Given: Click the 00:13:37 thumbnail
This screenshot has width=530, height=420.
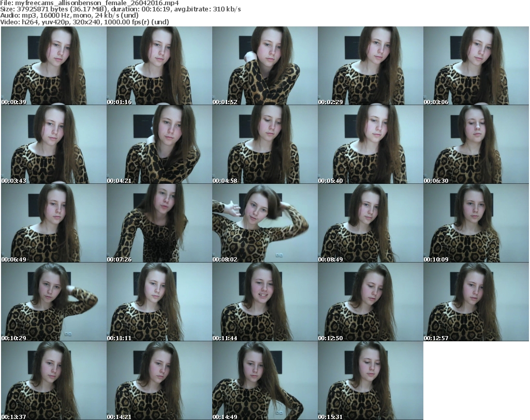Looking at the screenshot, I should [54, 381].
